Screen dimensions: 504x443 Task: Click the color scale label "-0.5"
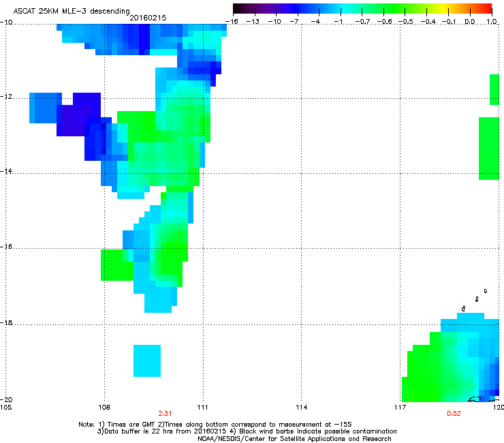(x=406, y=22)
